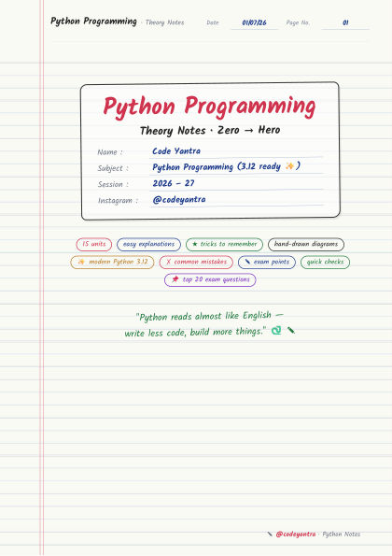This screenshot has height=556, width=392.
Task: Click the "Session :" field label
Action: [113, 184]
